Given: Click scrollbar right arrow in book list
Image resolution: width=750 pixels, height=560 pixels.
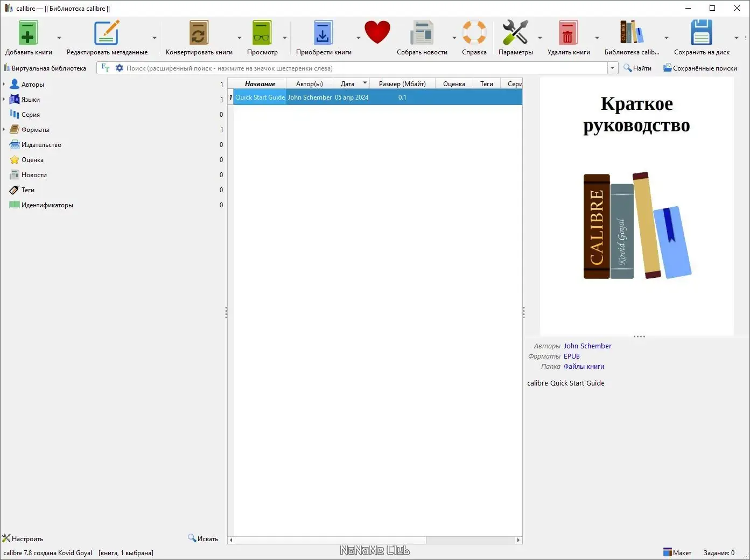Looking at the screenshot, I should (518, 540).
